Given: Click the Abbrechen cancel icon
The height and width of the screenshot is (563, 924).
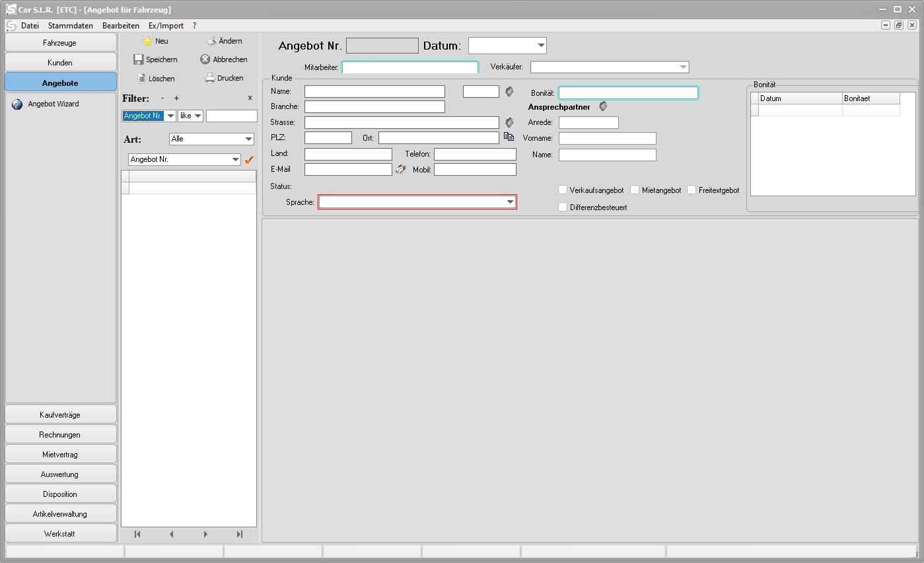Looking at the screenshot, I should click(205, 59).
